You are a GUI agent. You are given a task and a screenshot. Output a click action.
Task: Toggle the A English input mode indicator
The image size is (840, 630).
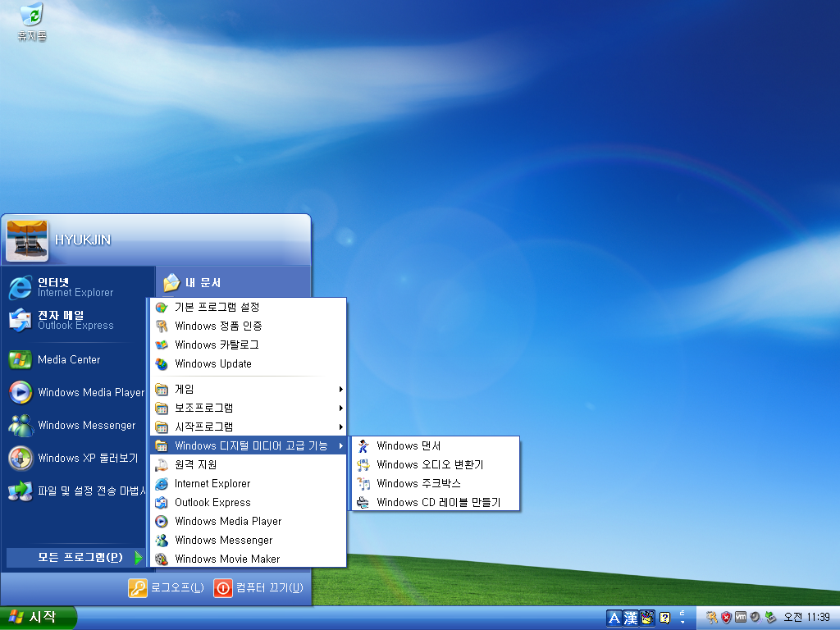coord(614,619)
